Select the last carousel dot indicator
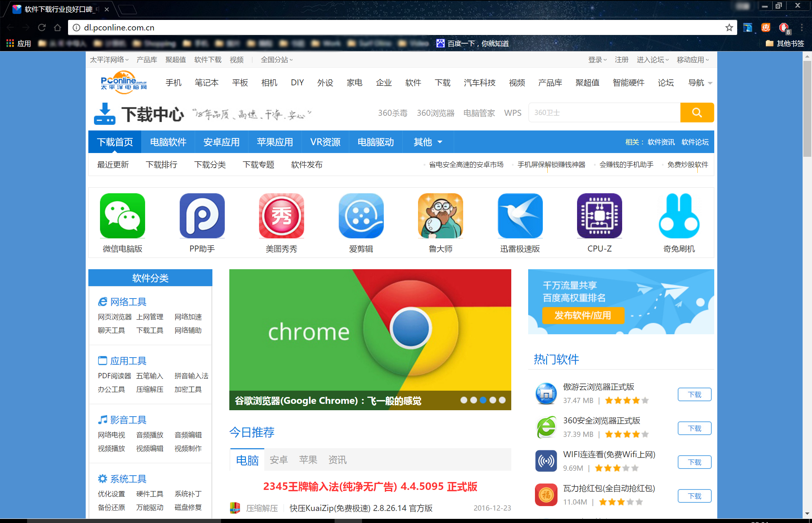 pos(502,400)
